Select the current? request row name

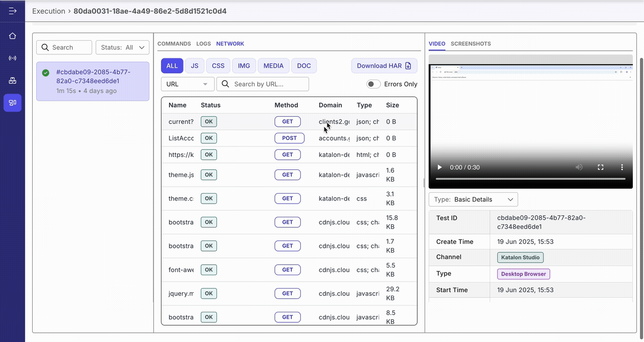(181, 122)
